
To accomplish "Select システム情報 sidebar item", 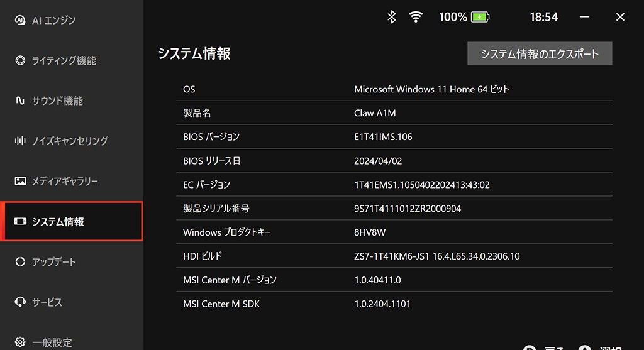I will [x=72, y=221].
